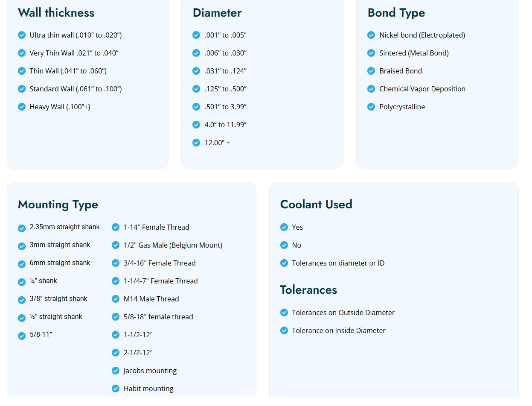Image resolution: width=532 pixels, height=406 pixels.
Task: Click the check icon beside Chemical Vapor Deposition
Action: tap(371, 89)
